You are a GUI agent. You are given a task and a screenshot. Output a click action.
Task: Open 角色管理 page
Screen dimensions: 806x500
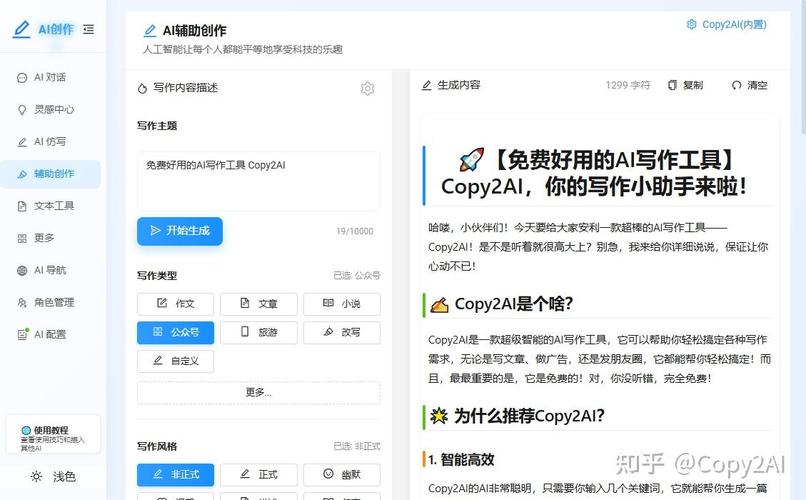click(50, 302)
